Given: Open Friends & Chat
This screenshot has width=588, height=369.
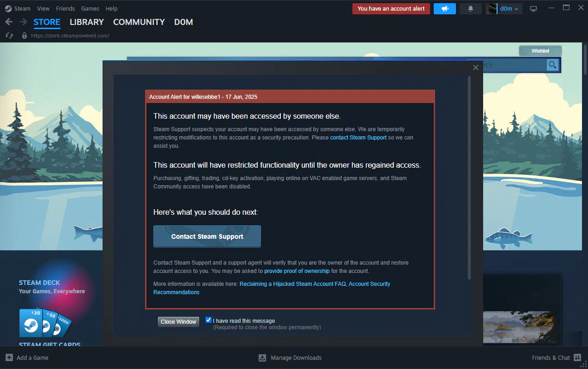Looking at the screenshot, I should [x=557, y=357].
